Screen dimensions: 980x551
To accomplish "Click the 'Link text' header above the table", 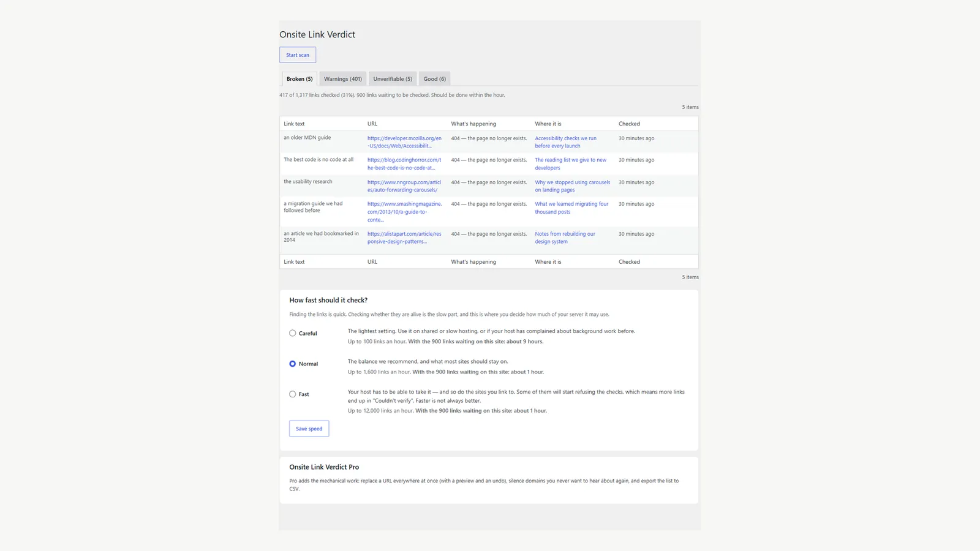I will click(x=294, y=124).
